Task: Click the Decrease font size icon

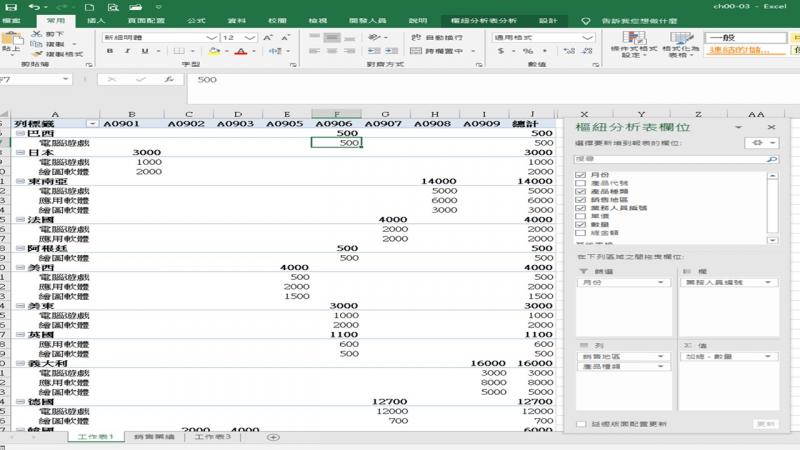Action: tap(286, 37)
